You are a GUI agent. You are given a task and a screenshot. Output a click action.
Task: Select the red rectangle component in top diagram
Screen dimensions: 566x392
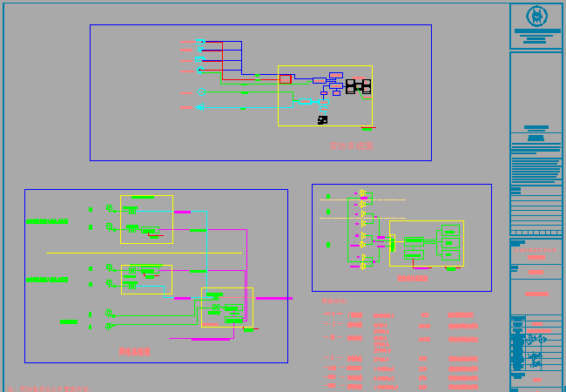(285, 79)
